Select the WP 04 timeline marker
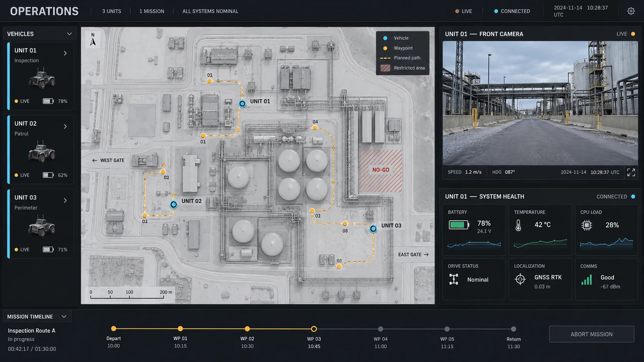644x362 pixels. (381, 329)
